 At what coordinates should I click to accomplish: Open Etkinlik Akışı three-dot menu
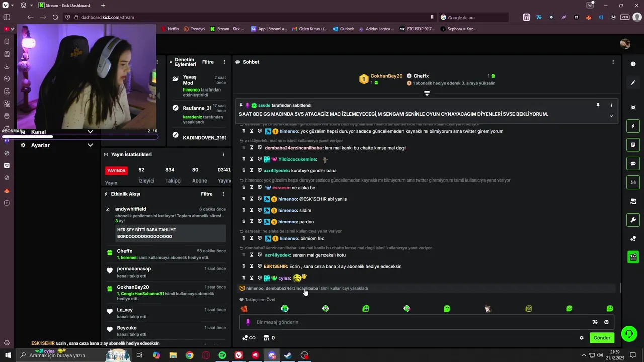coord(223,194)
